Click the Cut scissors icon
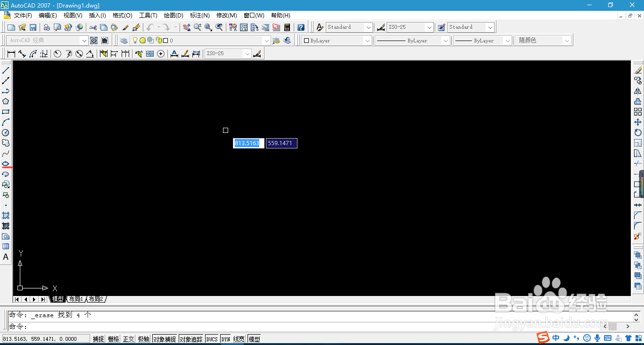This screenshot has height=345, width=644. click(93, 27)
